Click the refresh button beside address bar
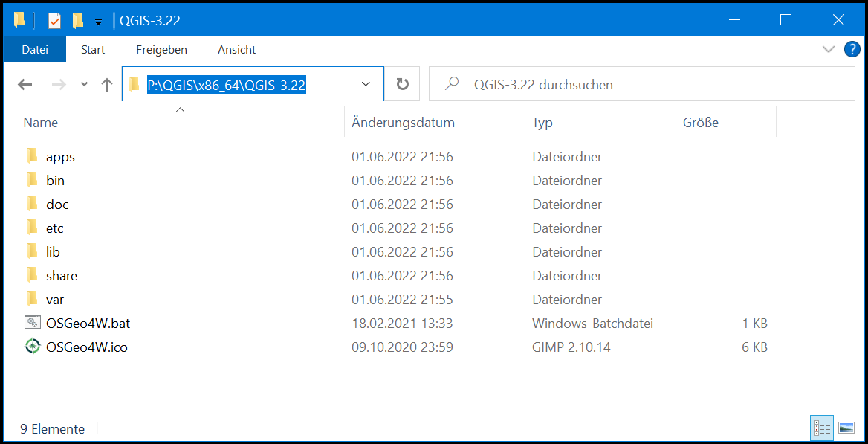 pos(402,84)
